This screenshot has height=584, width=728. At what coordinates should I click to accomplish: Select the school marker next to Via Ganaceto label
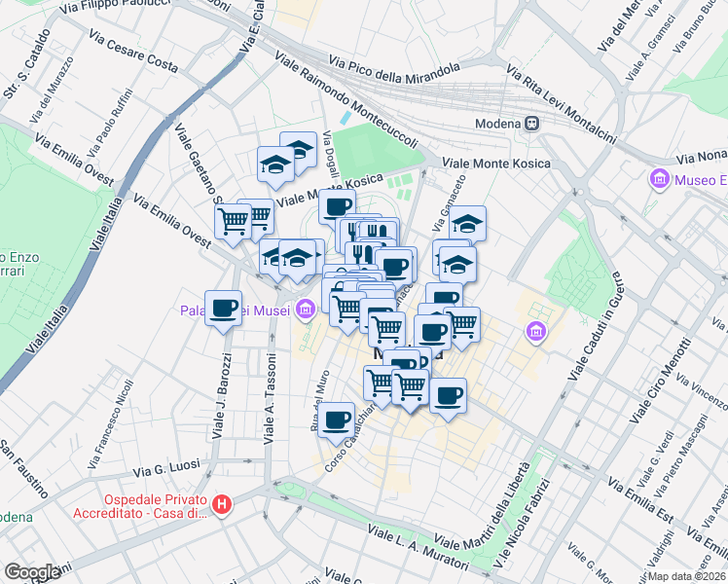(x=467, y=224)
